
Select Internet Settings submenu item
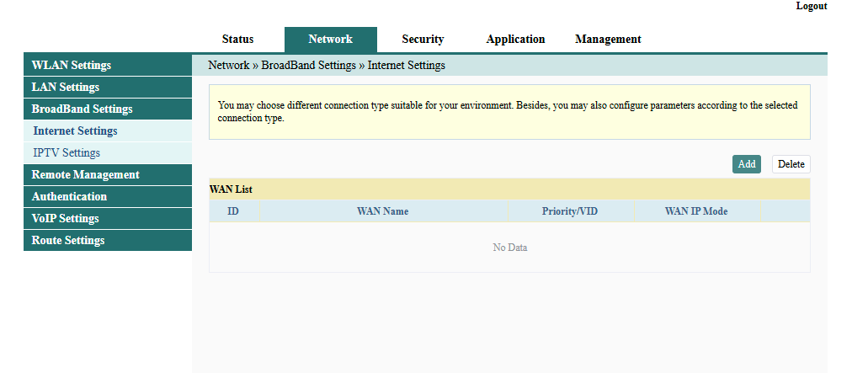(x=76, y=131)
